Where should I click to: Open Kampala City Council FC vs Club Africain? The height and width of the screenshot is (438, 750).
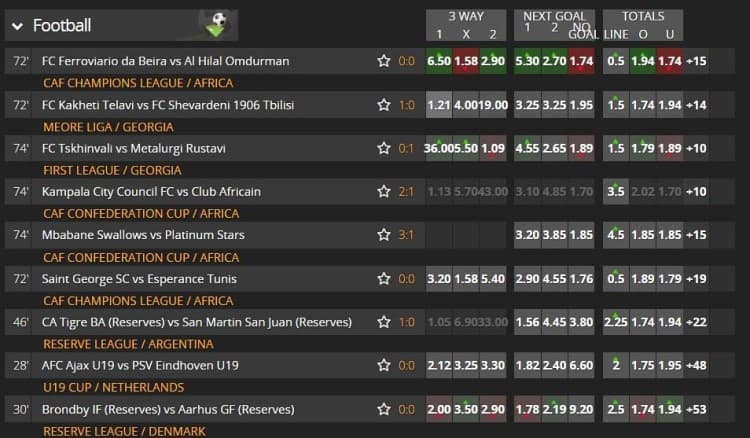click(x=151, y=192)
